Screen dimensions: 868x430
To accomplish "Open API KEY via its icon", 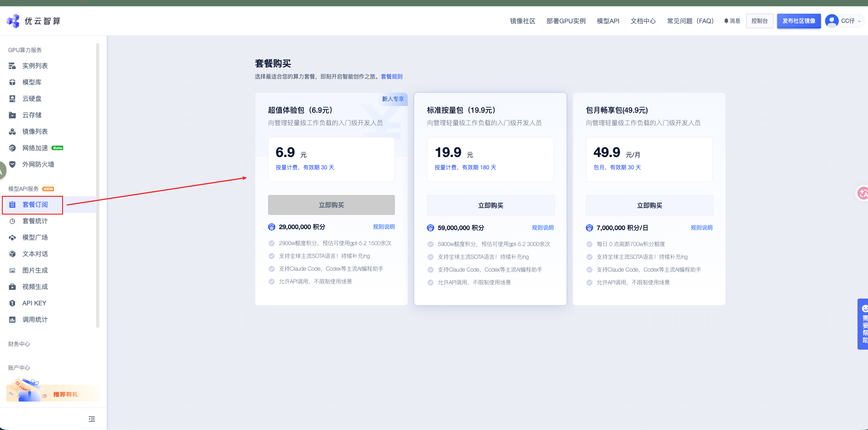I will 12,303.
